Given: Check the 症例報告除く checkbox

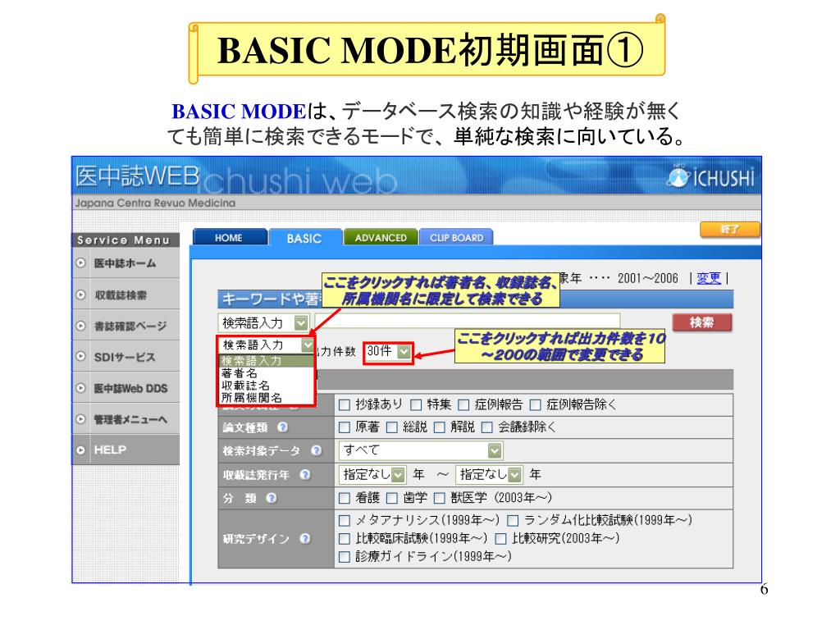Looking at the screenshot, I should 535,405.
